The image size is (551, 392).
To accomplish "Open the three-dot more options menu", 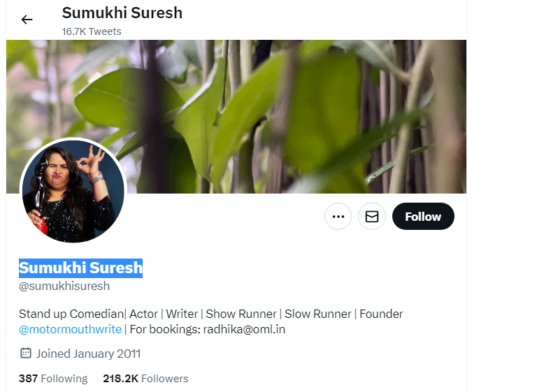I will [338, 217].
